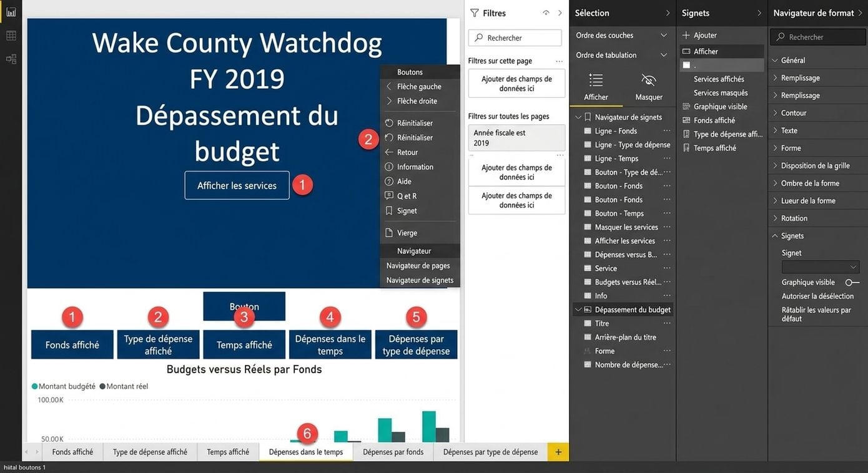Viewport: 868px width, 473px height.
Task: Switch to Dépenses par fonds page tab
Action: (x=393, y=452)
